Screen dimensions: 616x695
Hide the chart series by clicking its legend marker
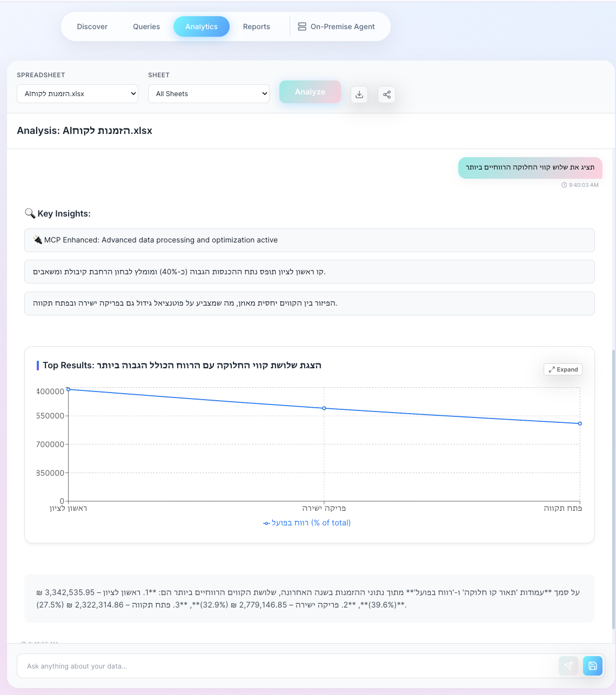[x=266, y=523]
